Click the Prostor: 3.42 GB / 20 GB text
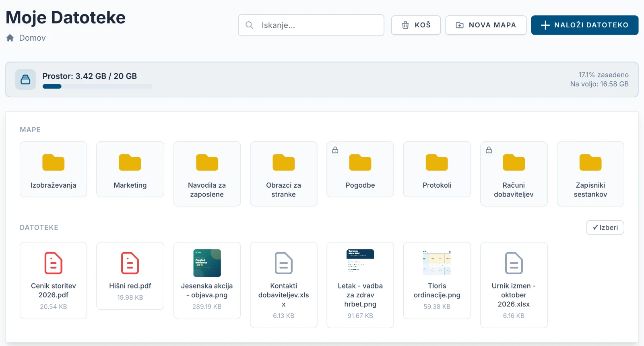 (90, 76)
